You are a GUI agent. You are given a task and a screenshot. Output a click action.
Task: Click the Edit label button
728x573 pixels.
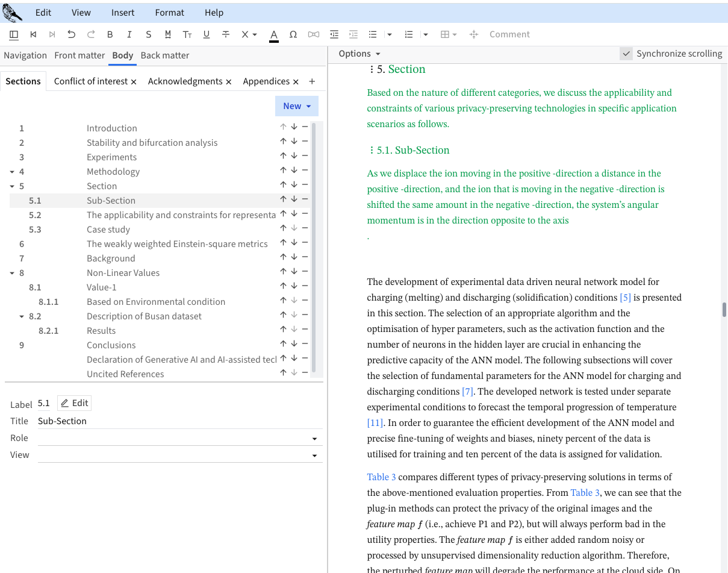click(75, 403)
